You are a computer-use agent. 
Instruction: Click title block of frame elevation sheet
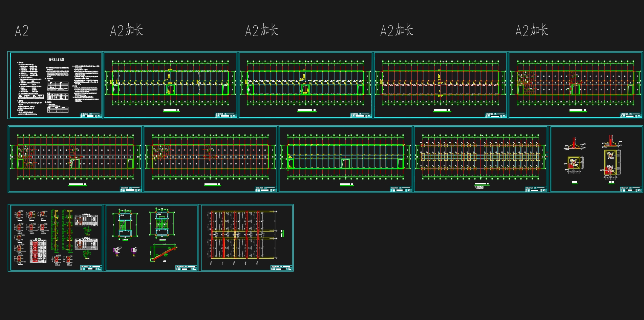(282, 268)
